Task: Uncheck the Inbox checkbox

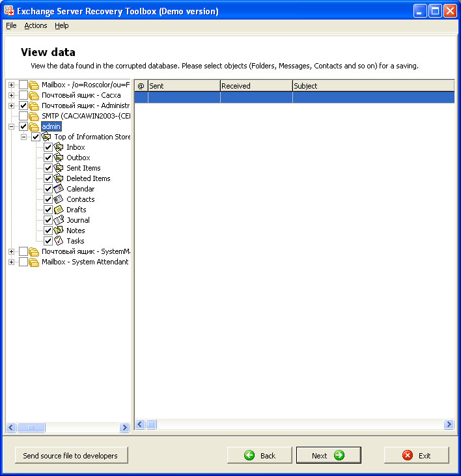Action: 48,147
